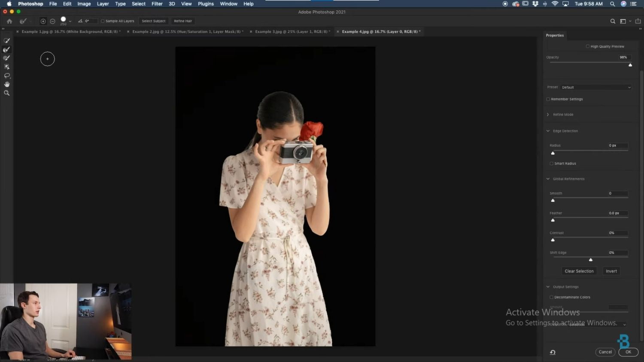Open the Select menu
The height and width of the screenshot is (362, 644).
[x=138, y=4]
